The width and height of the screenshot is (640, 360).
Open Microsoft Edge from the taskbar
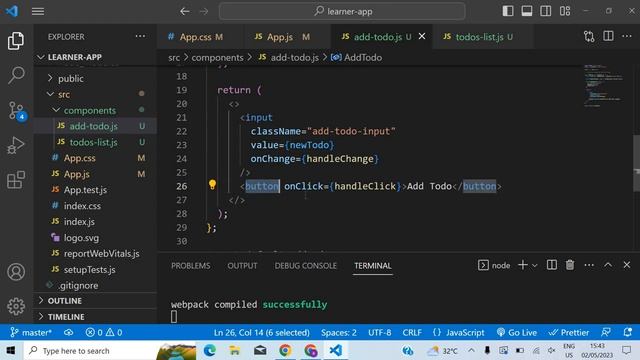[x=210, y=351]
